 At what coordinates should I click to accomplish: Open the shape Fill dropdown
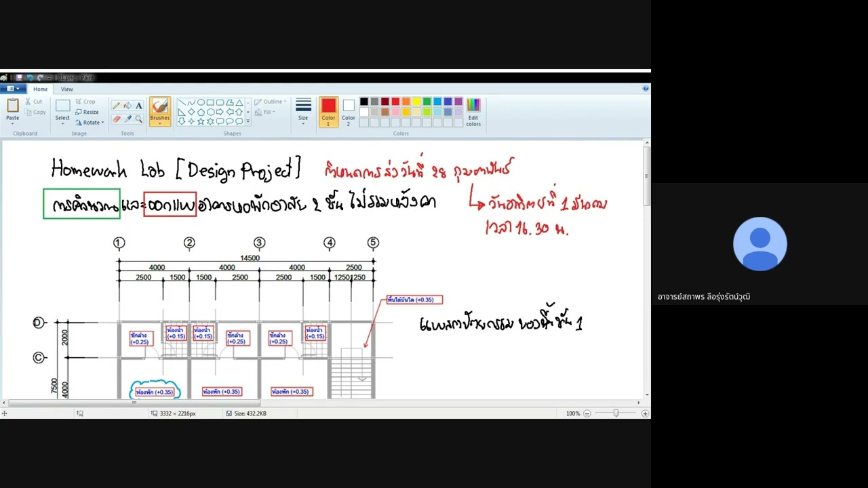[267, 112]
